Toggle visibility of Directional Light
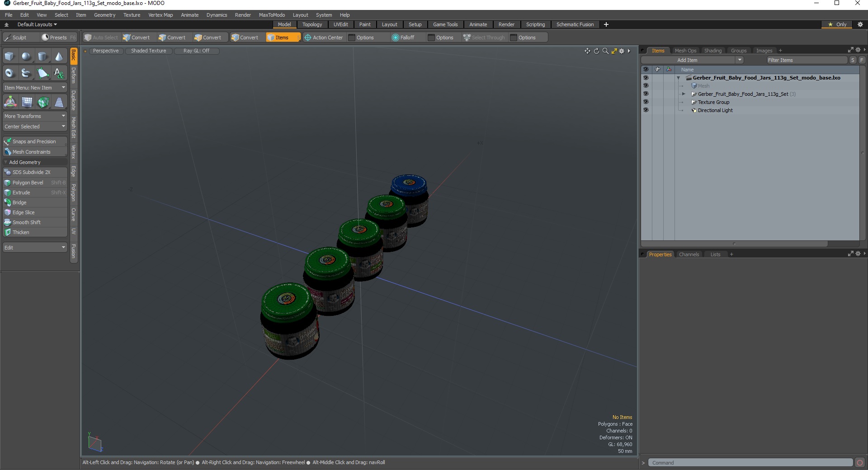The image size is (868, 470). tap(646, 110)
